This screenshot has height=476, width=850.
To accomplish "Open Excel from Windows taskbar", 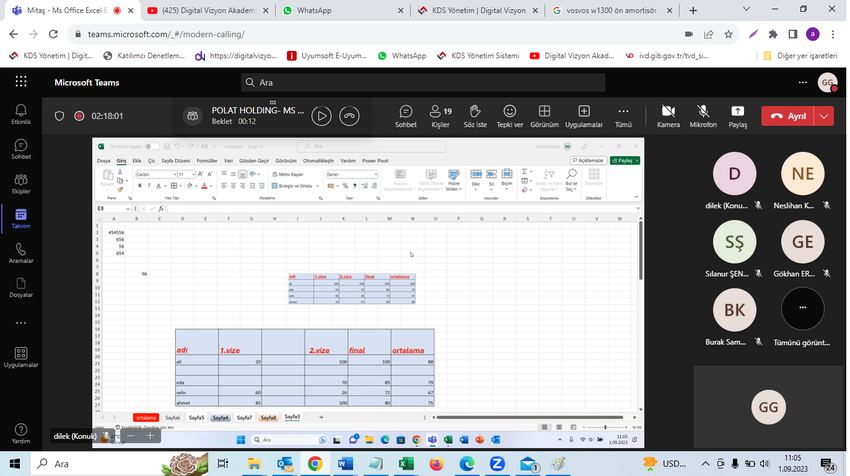I will coord(405,464).
